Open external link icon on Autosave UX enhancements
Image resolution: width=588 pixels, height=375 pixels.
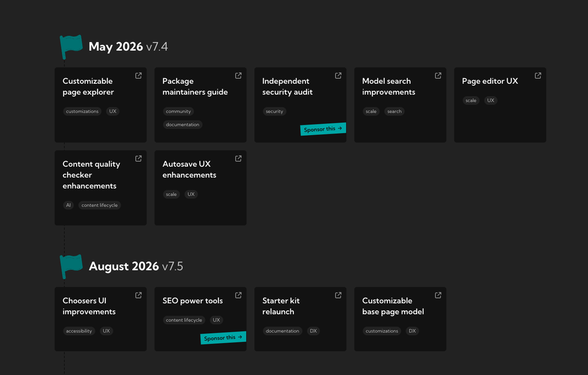click(x=238, y=158)
